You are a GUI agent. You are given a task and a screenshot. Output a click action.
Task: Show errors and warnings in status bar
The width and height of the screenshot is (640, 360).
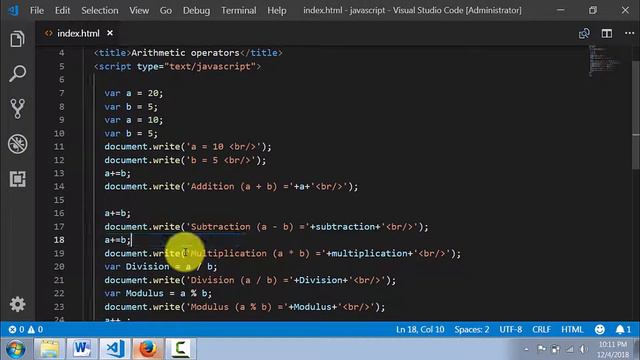[x=26, y=329]
